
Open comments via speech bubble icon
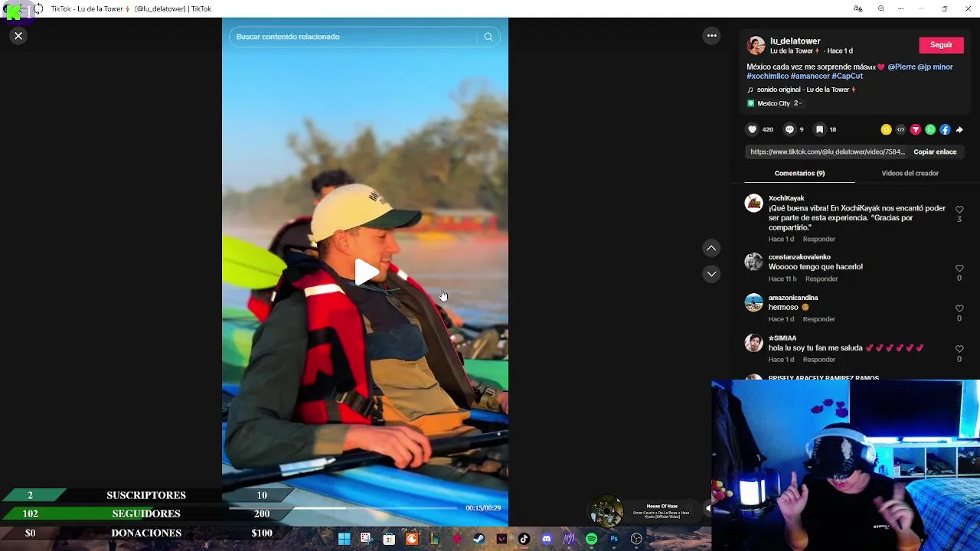(x=789, y=129)
